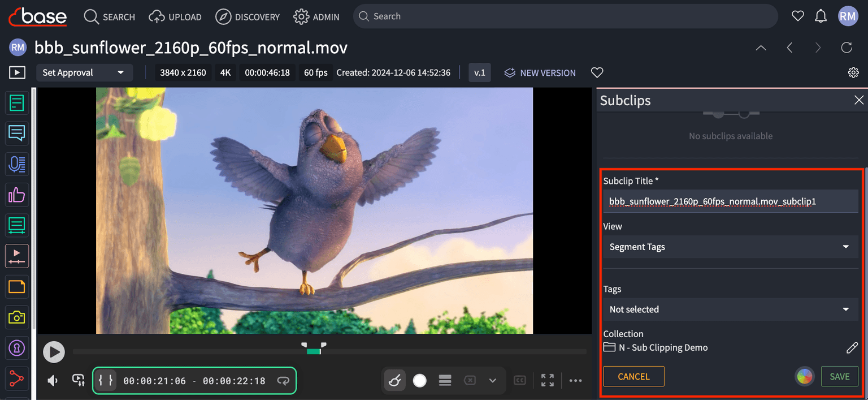This screenshot has width=868, height=400.
Task: Click the 00:00:46:18 duration badge
Action: (267, 72)
